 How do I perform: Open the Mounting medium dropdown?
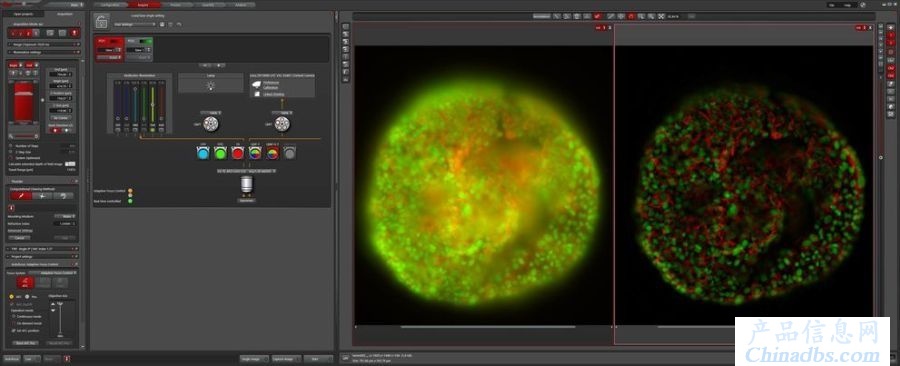pos(65,217)
